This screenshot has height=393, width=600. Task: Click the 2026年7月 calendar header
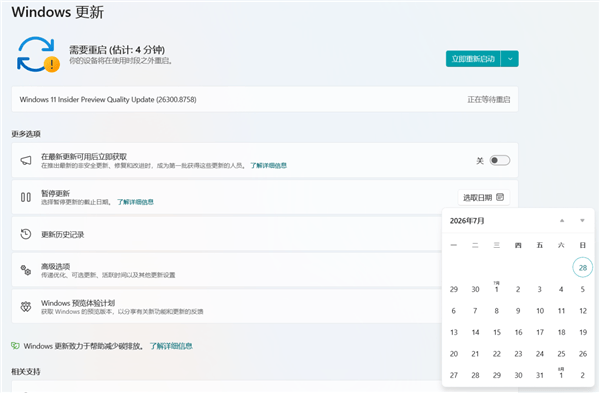467,221
